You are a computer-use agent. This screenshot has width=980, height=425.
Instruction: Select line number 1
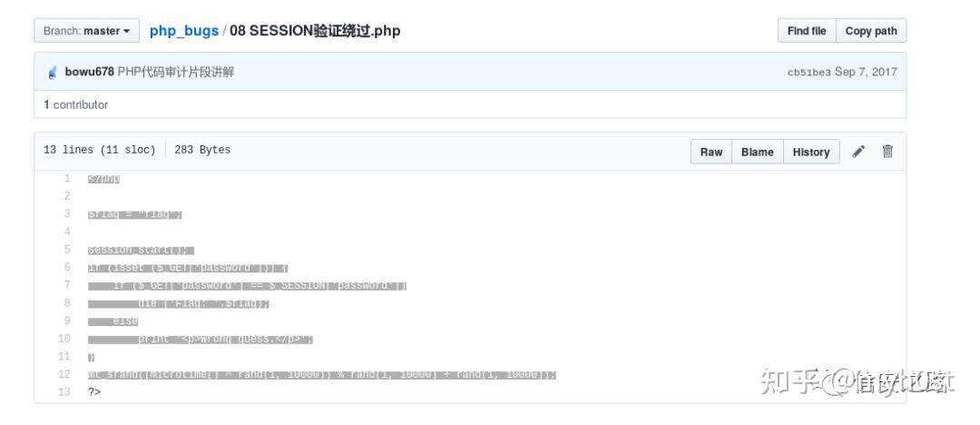pos(67,178)
